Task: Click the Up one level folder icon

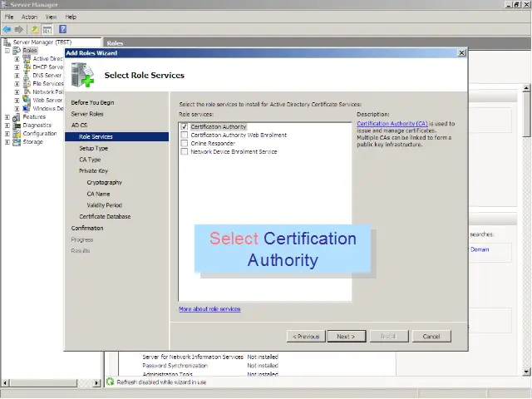Action: [35, 30]
